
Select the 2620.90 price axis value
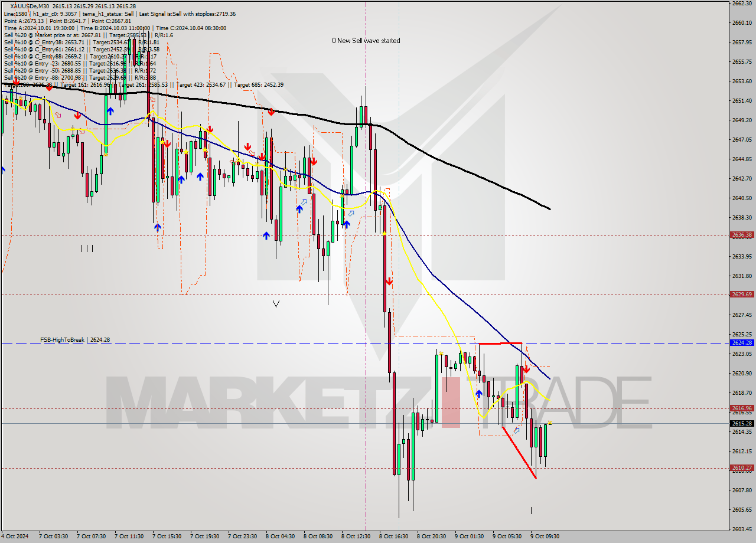[742, 373]
